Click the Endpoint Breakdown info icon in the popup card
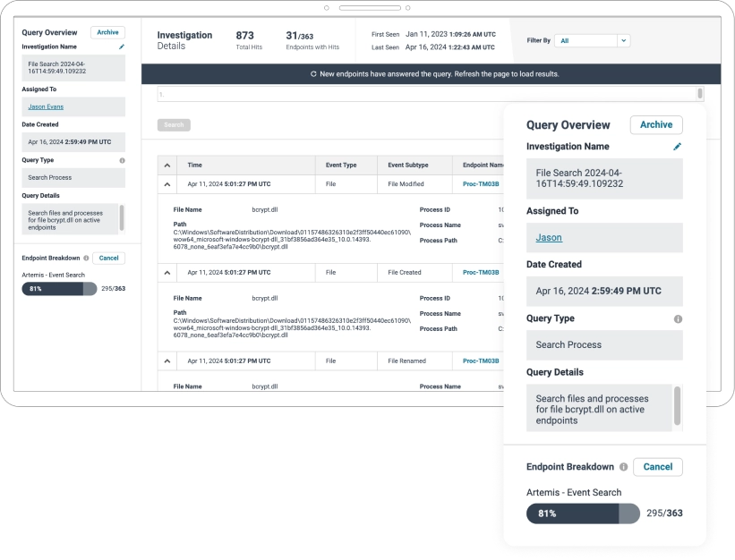Viewport: 735px width, 560px height. [x=623, y=467]
